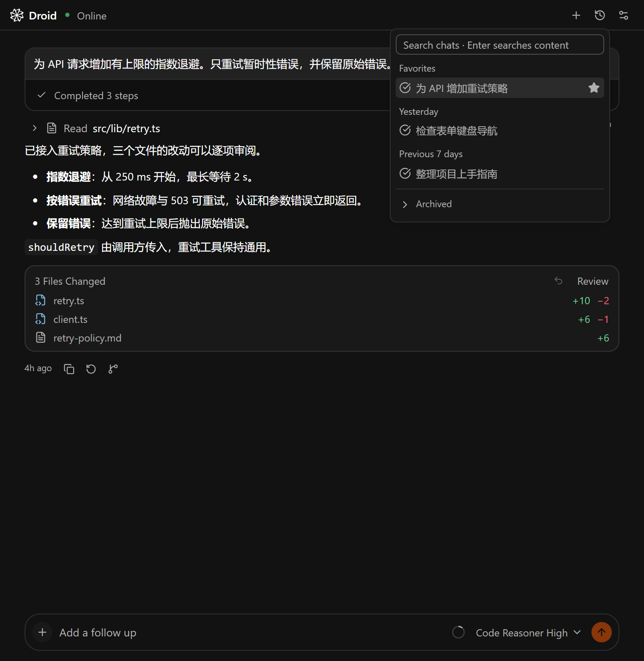Open chat 整理项目上手指南
Screen dimensions: 644x661
point(500,174)
